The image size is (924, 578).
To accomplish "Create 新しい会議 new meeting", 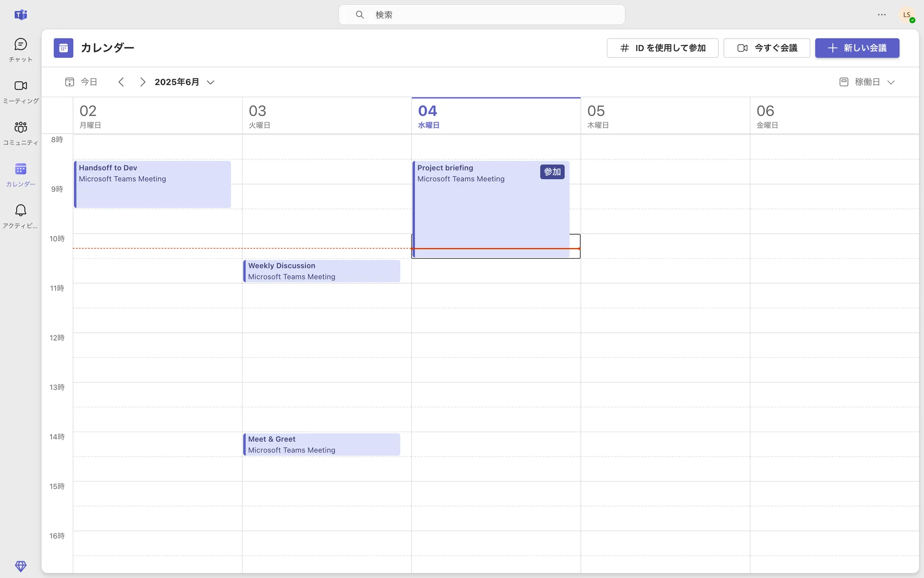I will (x=857, y=48).
